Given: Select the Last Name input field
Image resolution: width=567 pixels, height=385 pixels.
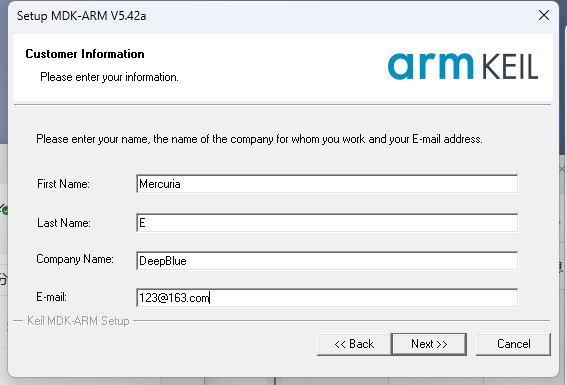Looking at the screenshot, I should click(327, 223).
